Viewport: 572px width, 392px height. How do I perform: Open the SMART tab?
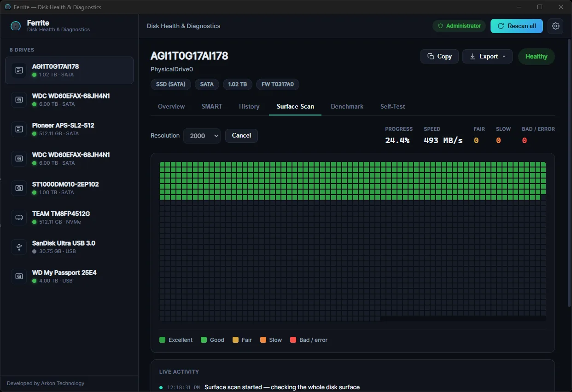212,106
